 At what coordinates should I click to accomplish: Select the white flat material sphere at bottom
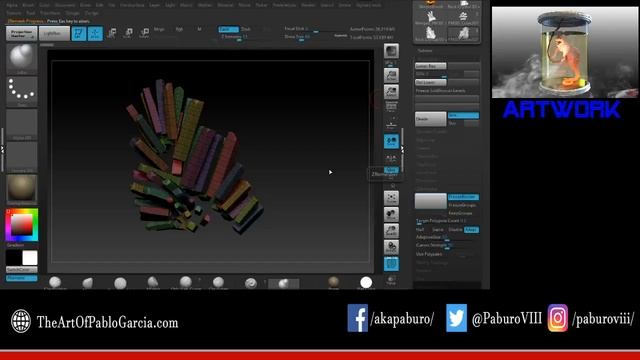(366, 282)
